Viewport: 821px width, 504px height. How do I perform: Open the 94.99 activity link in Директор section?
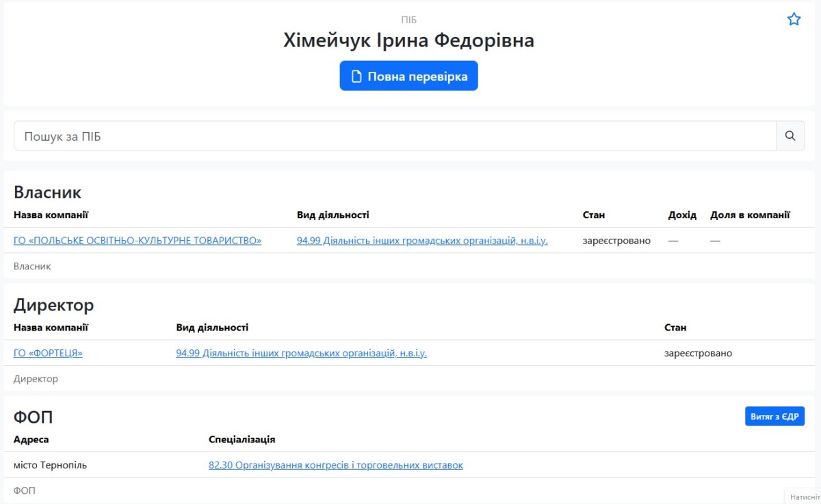pyautogui.click(x=301, y=354)
